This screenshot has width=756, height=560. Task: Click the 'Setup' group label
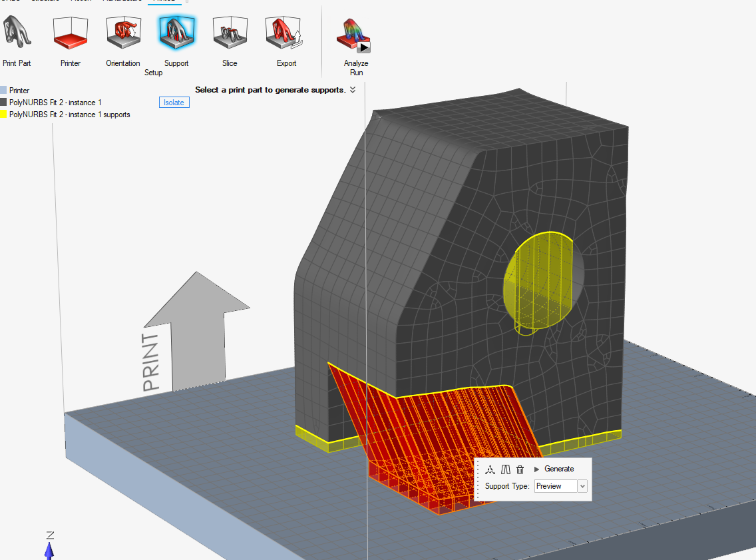153,73
